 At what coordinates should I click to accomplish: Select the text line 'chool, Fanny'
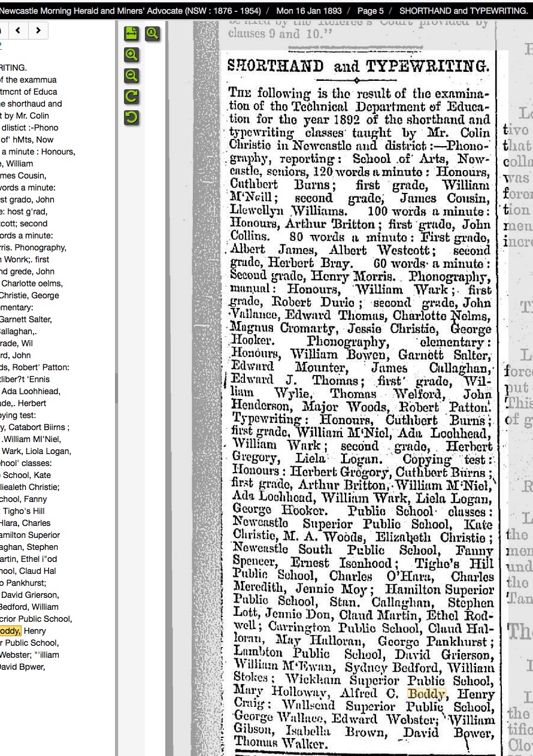pyautogui.click(x=23, y=499)
